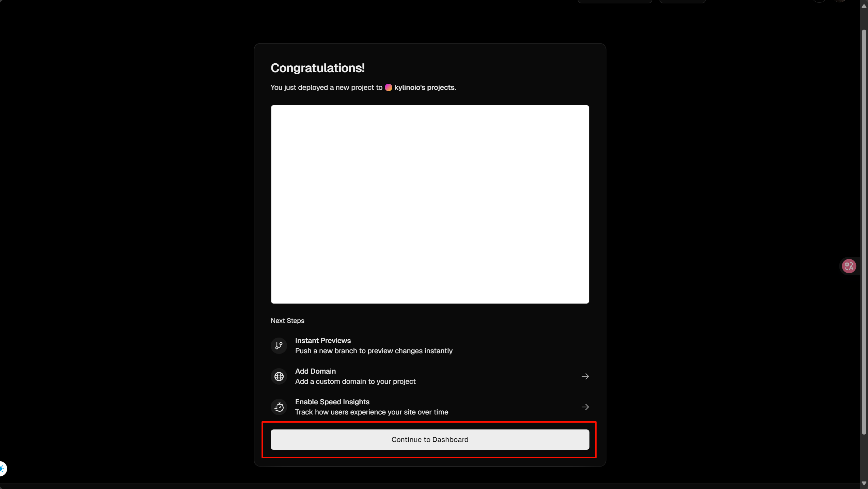Open kylinoio's projects team link
Screen dimensions: 868x489
[x=424, y=87]
